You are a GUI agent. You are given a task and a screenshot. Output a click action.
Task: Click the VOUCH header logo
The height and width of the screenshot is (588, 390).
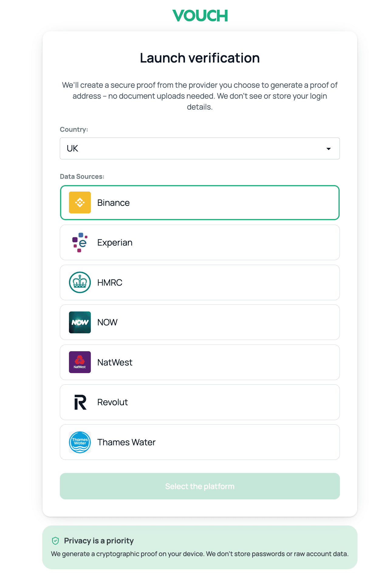click(200, 15)
